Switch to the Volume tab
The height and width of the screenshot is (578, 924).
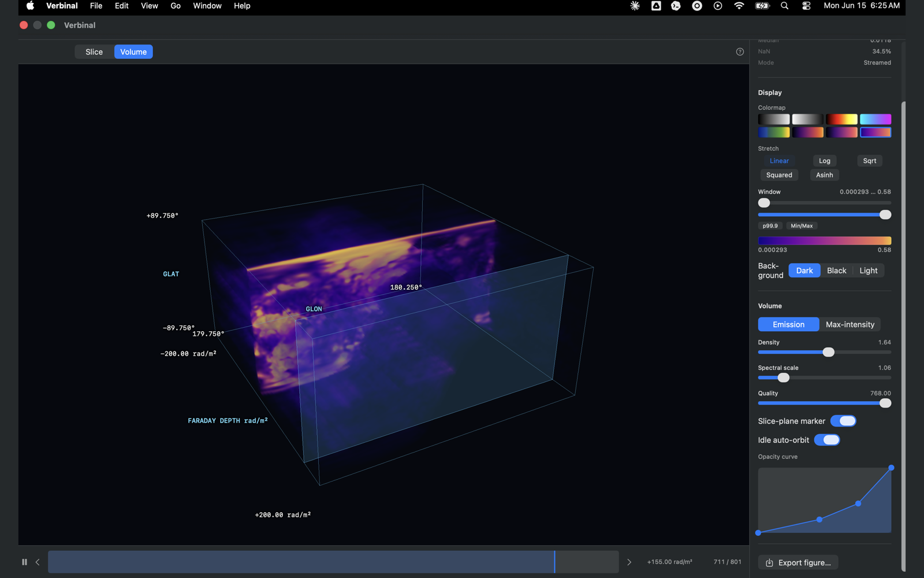point(133,52)
